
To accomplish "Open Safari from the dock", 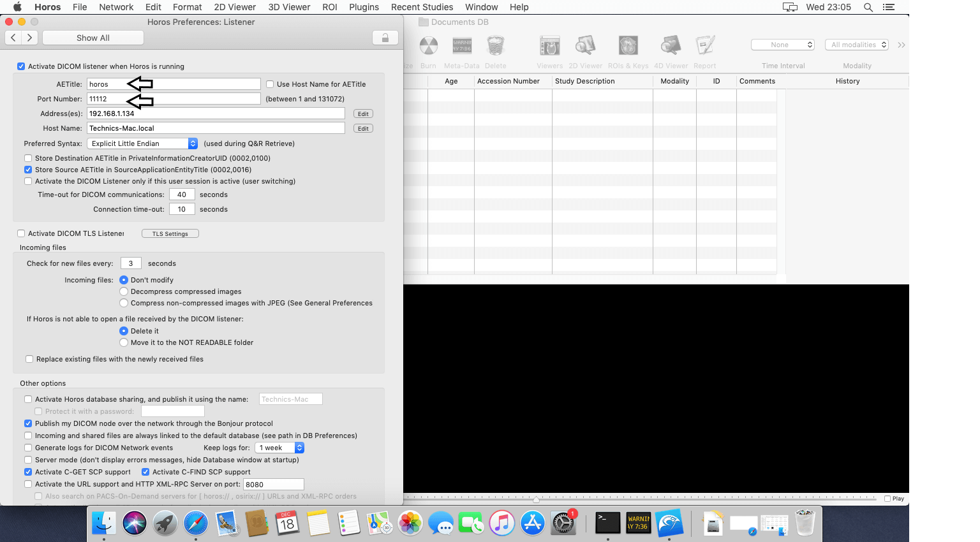I will tap(196, 524).
